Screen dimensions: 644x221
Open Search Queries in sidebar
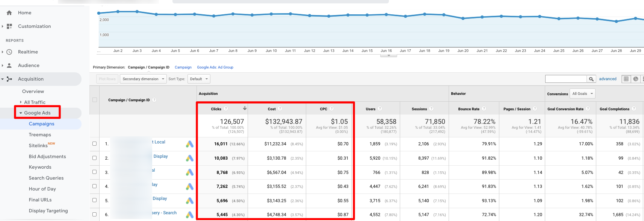pyautogui.click(x=46, y=178)
